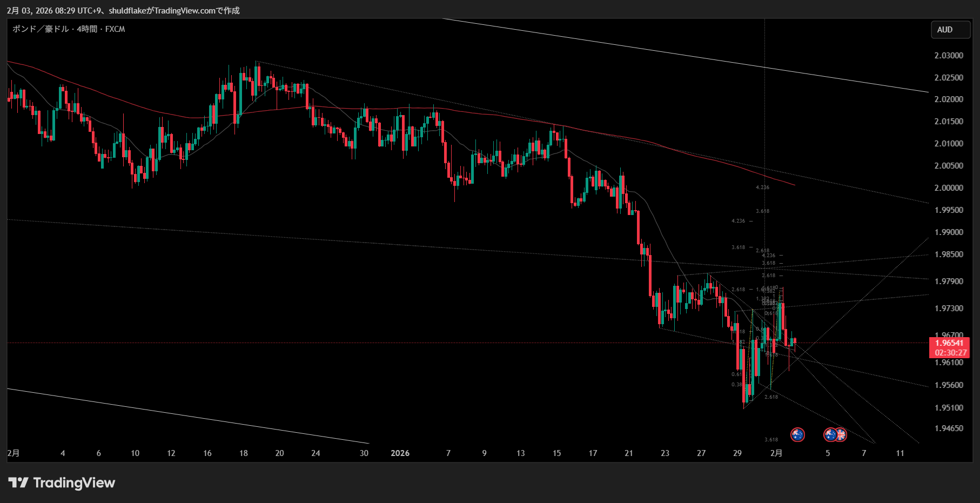Click the ポンド／豪ドル・4時間・FXCM symbol title
The width and height of the screenshot is (980, 503).
coord(69,29)
